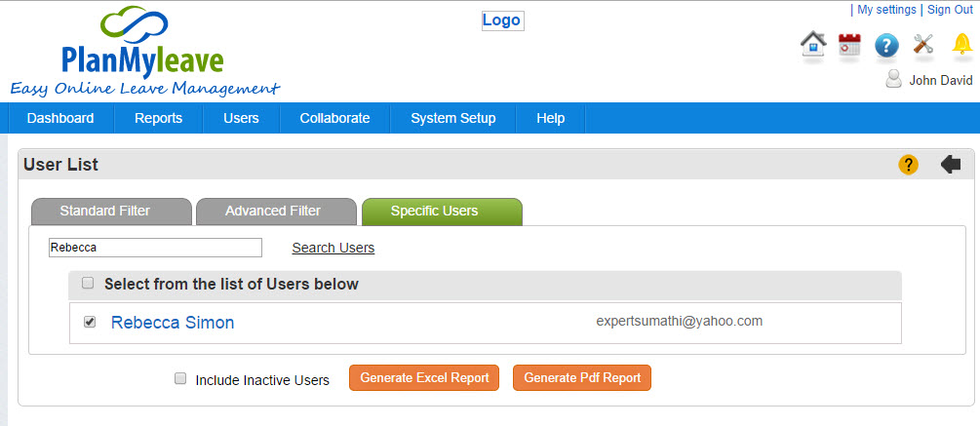Click the search box containing Rebecca
The width and height of the screenshot is (980, 426).
tap(155, 248)
